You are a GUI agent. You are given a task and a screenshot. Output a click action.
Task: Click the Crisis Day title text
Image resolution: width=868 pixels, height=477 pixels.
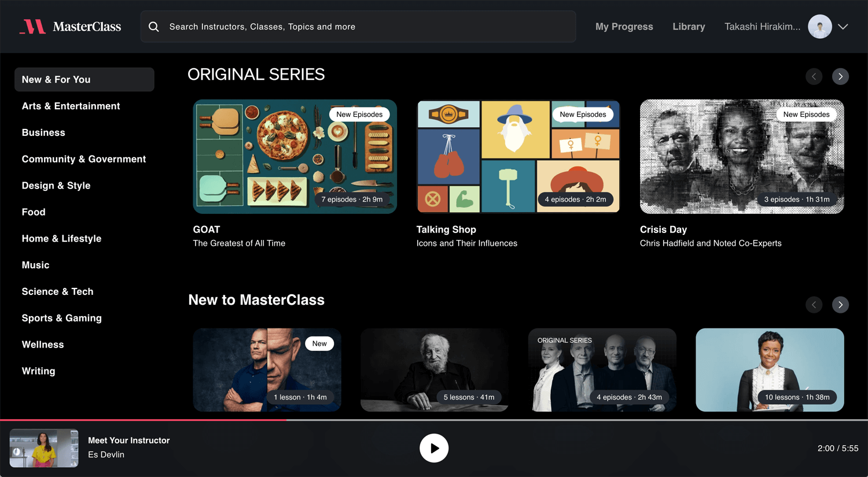pos(663,230)
